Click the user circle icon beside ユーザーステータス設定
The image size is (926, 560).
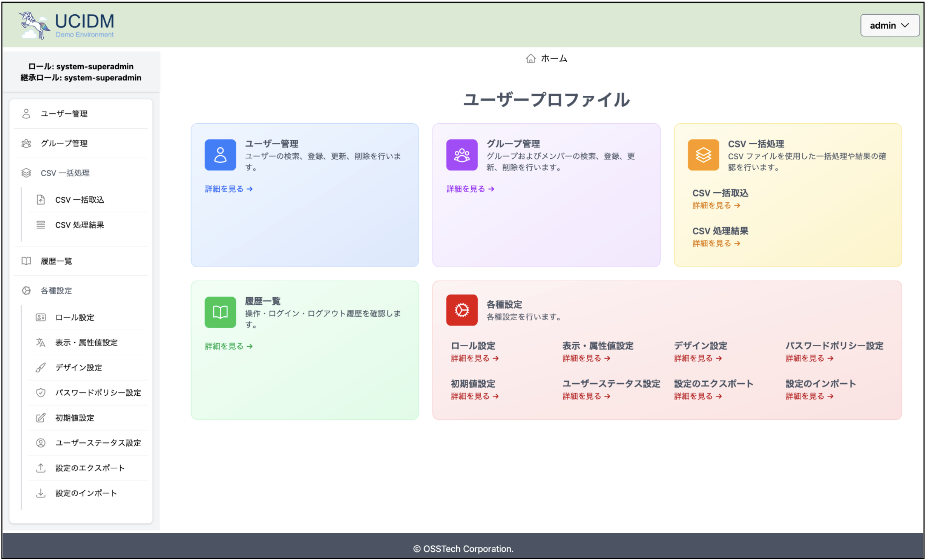tap(41, 443)
